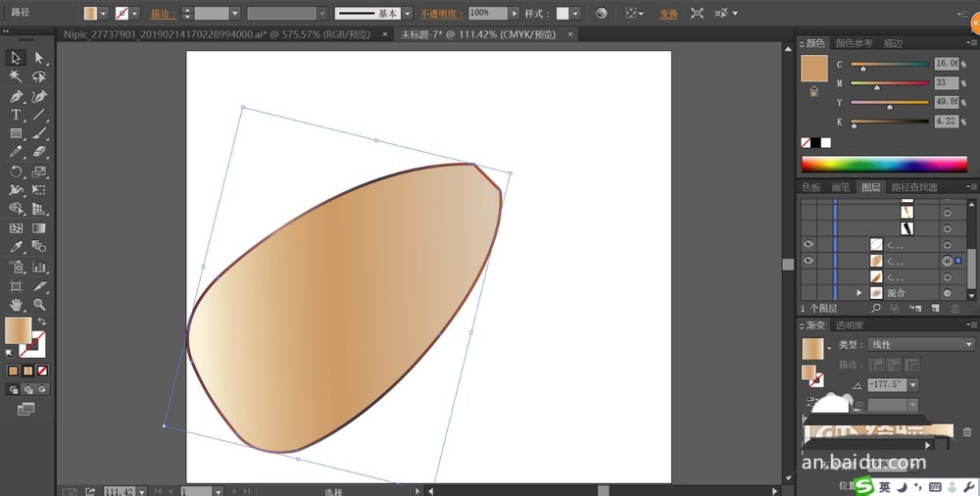Open the 色板 swatches tab
Viewport: 980px width, 496px height.
point(811,187)
